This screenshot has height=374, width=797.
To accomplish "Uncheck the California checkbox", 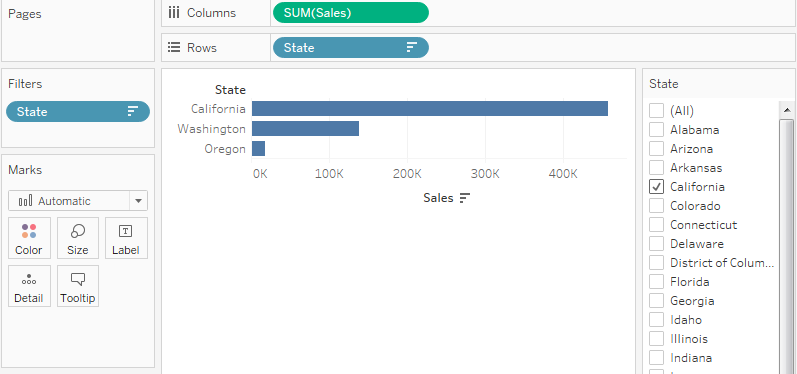I will tap(657, 187).
